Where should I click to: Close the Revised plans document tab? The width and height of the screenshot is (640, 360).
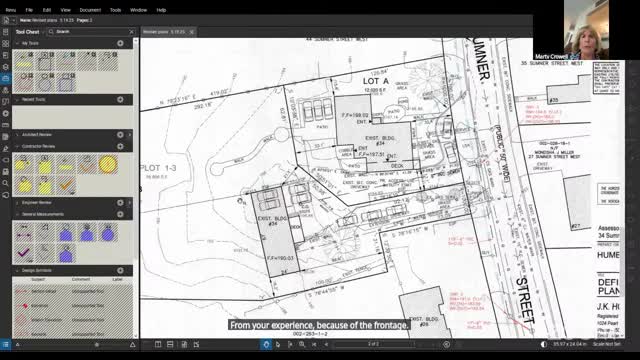[x=191, y=31]
